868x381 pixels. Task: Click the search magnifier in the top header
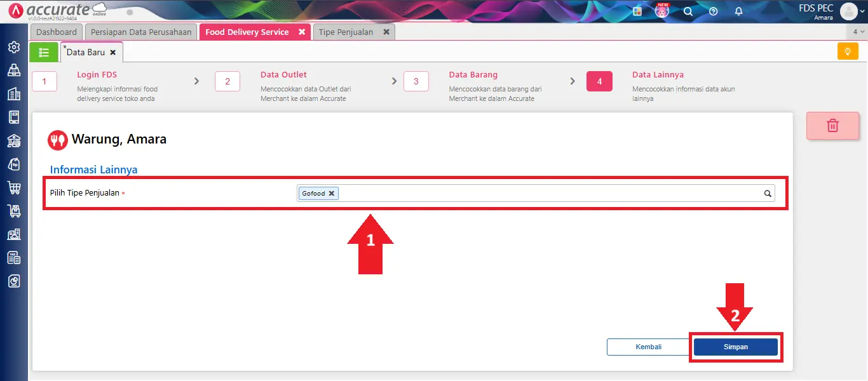pos(688,11)
